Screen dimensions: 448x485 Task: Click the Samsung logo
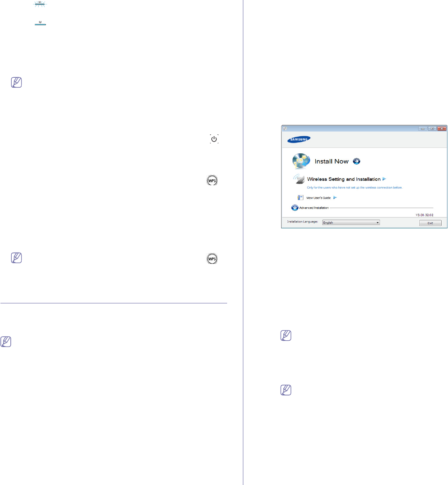[x=299, y=139]
